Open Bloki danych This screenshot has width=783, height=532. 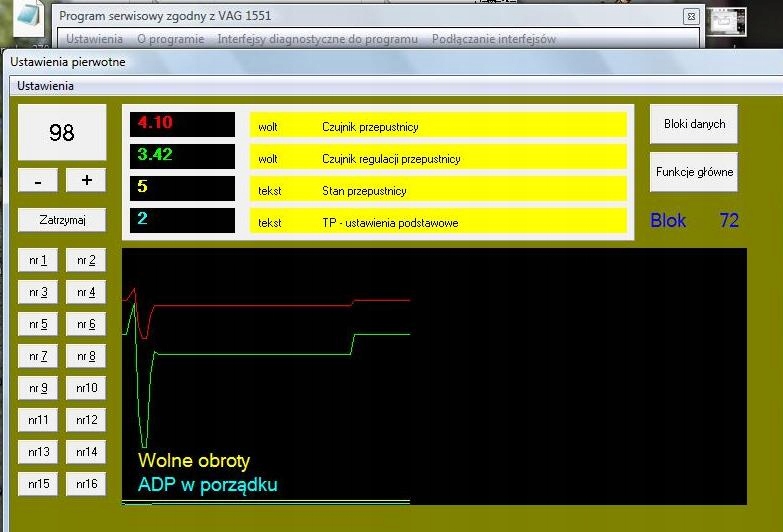(694, 125)
